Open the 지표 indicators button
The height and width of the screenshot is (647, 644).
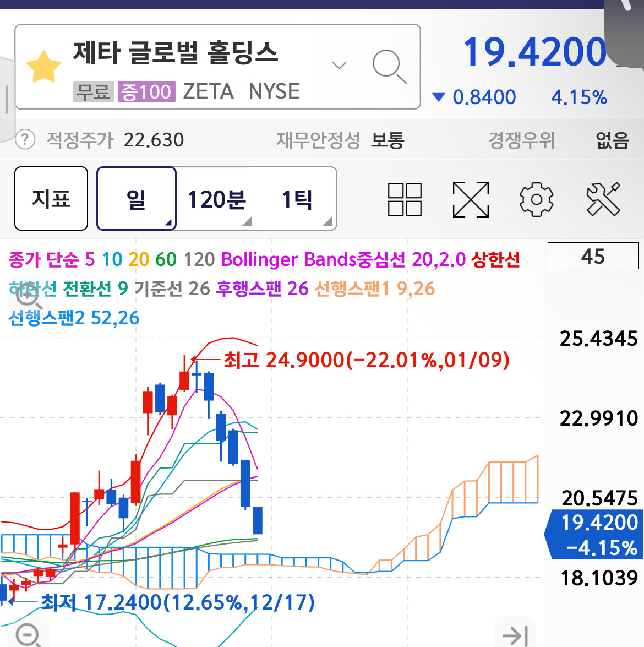click(x=51, y=198)
